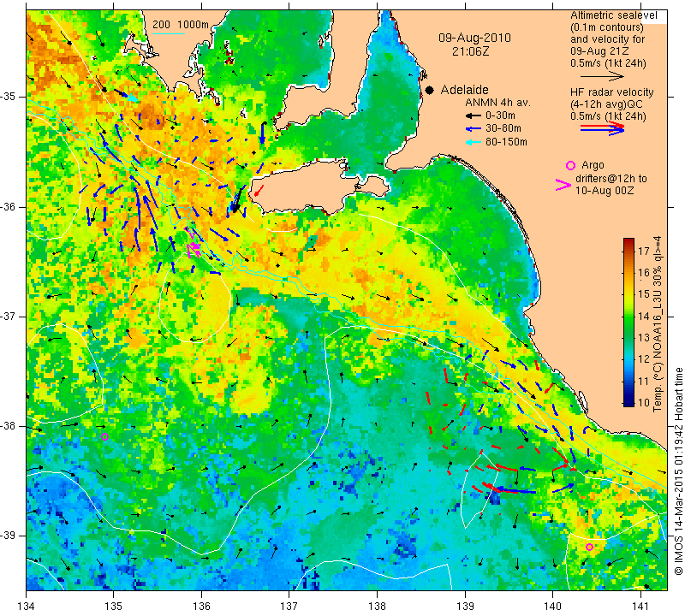The width and height of the screenshot is (685, 616).
Task: Click the ANMN 4h av. legend heading
Action: pyautogui.click(x=497, y=103)
